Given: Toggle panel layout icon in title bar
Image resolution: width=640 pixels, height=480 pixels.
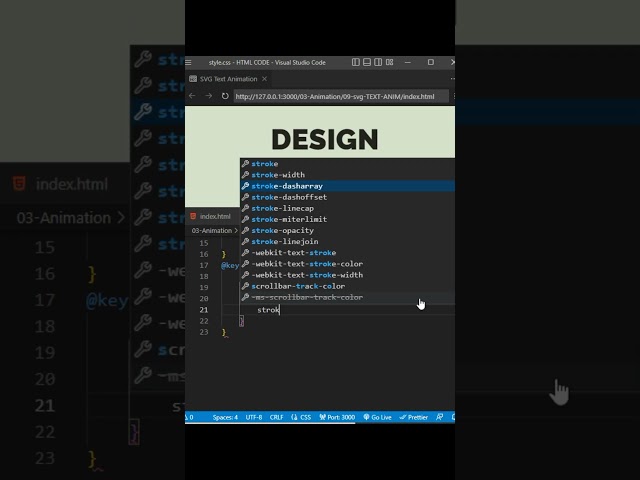Looking at the screenshot, I should [367, 62].
